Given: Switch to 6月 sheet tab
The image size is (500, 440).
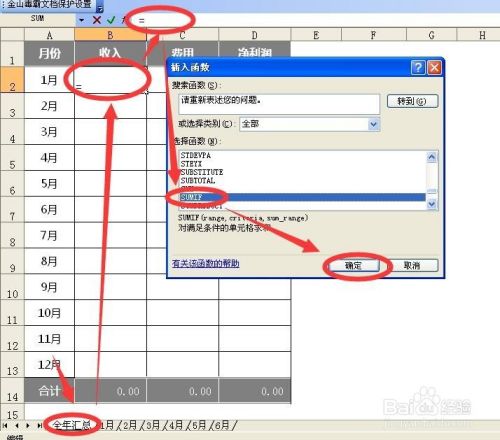Looking at the screenshot, I should (222, 425).
